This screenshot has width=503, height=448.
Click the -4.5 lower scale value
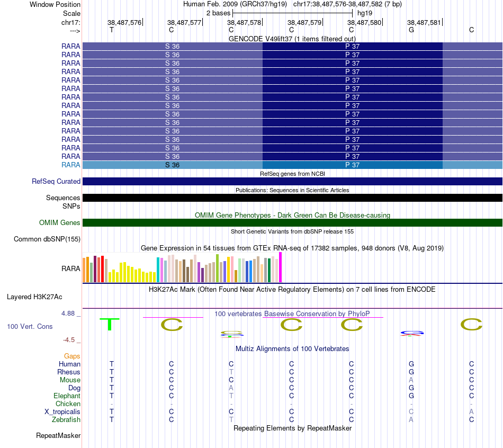69,340
